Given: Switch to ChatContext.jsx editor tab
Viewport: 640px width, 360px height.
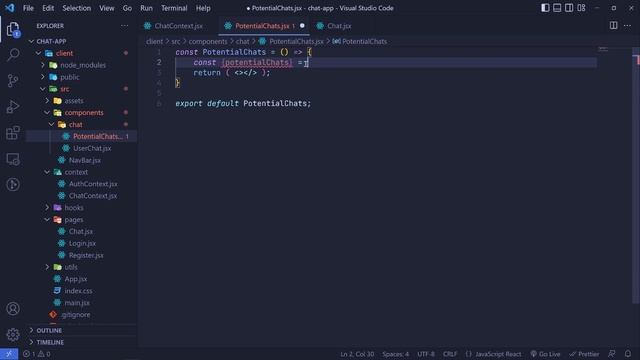Looking at the screenshot, I should 178,26.
